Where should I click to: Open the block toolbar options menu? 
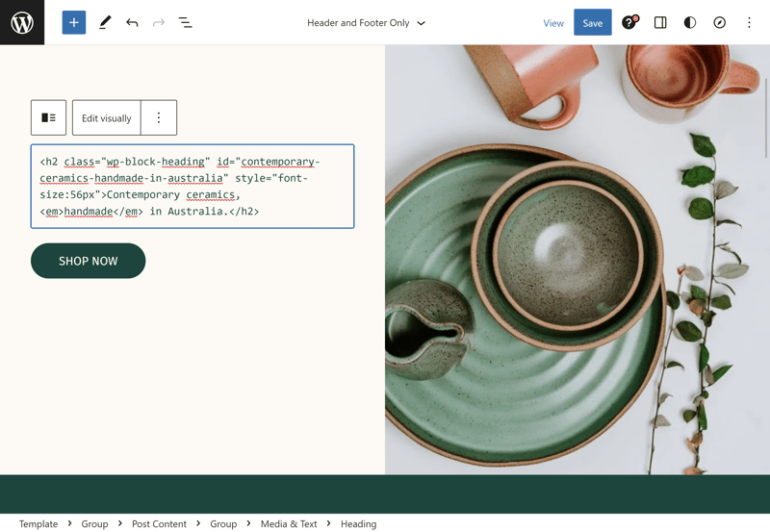pos(159,117)
